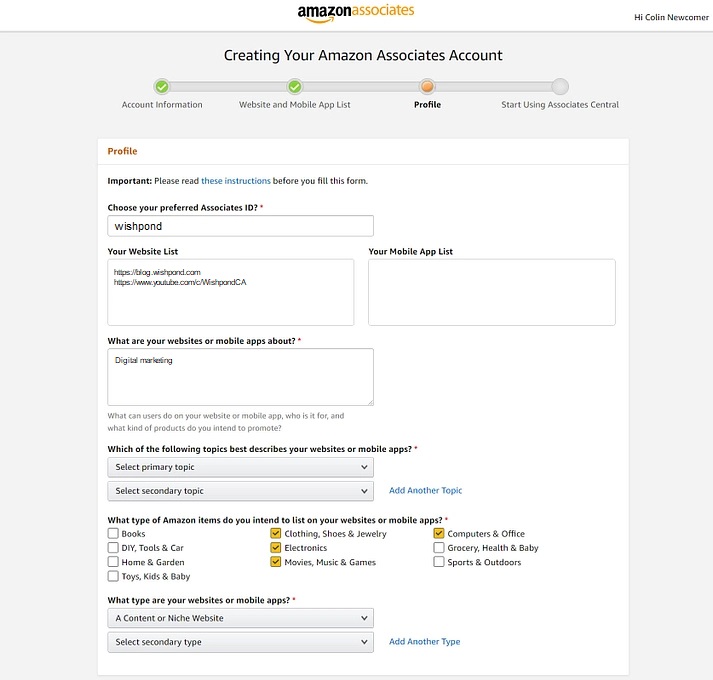
Task: Uncheck Clothing, Shoes & Jewelry
Action: [276, 533]
